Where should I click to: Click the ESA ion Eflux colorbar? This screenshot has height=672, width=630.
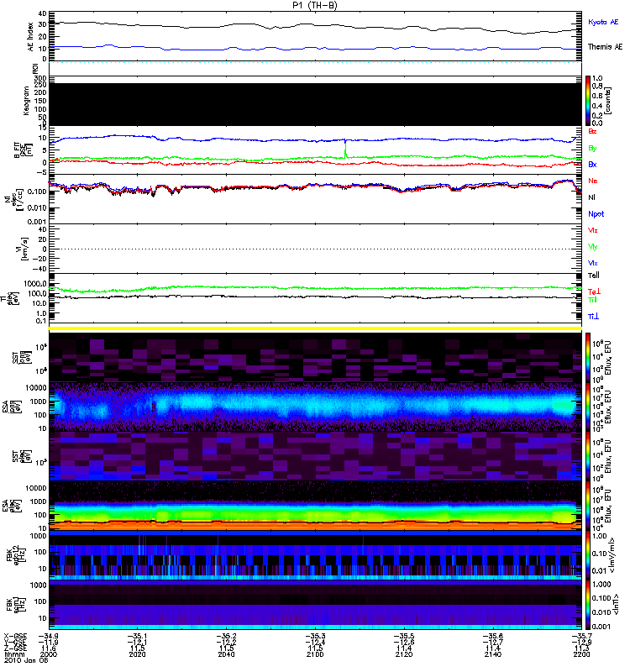pos(588,407)
